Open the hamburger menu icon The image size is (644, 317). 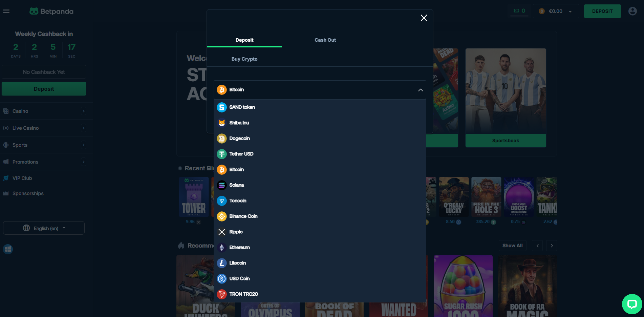point(6,11)
